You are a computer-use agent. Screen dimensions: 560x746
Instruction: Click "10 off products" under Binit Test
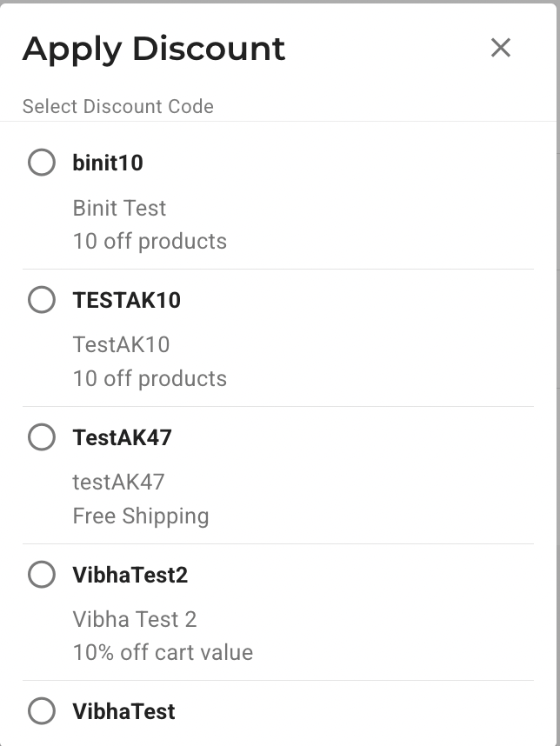[x=150, y=241]
